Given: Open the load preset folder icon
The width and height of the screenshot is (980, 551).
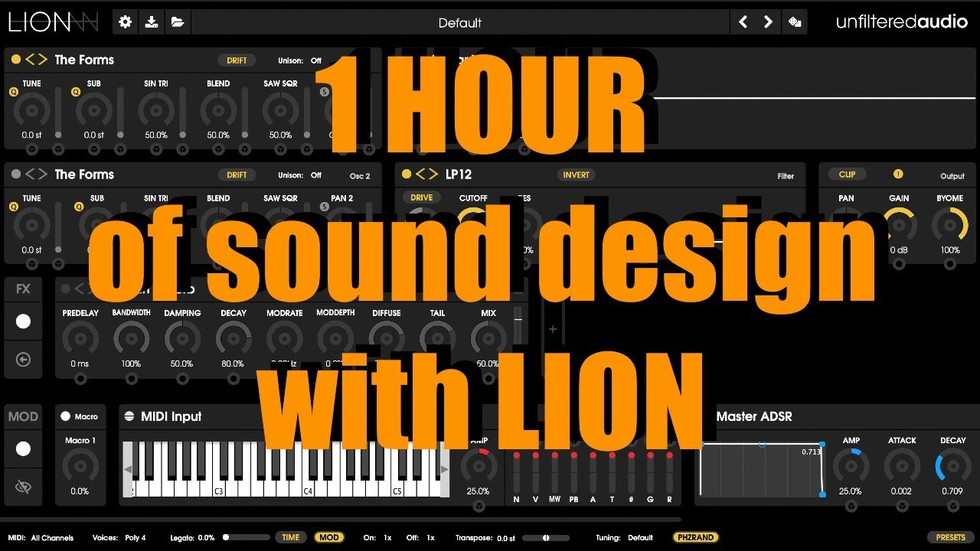Looking at the screenshot, I should (178, 22).
